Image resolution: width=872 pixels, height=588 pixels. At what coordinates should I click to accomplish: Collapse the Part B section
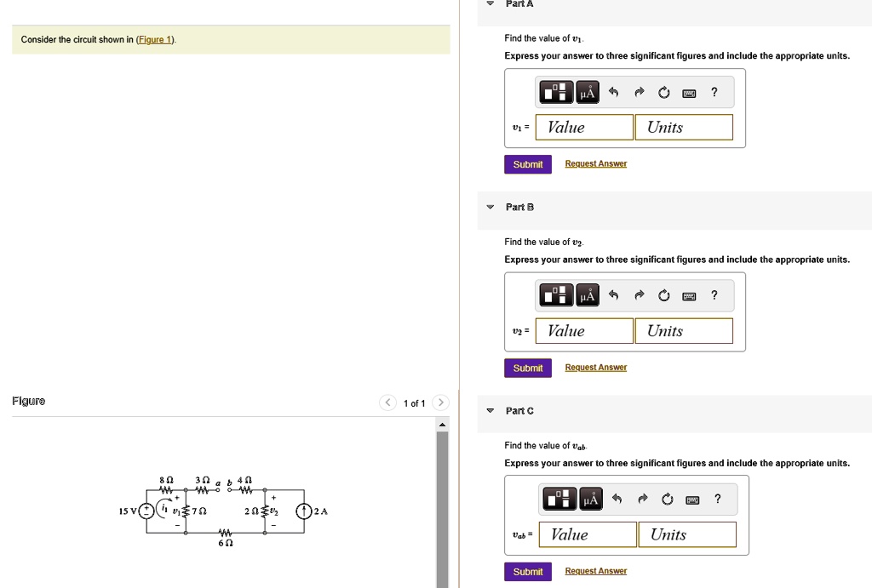(490, 206)
